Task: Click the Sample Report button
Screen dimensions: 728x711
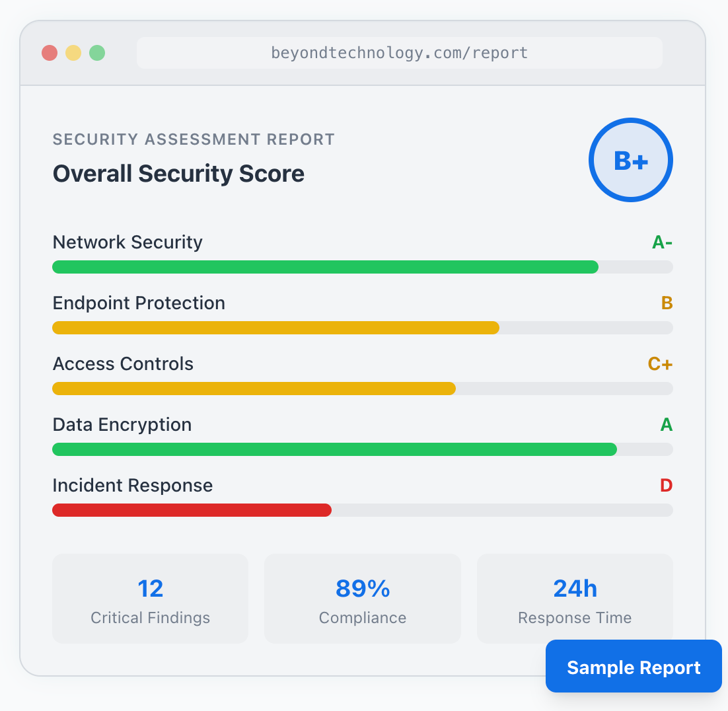Action: pos(633,667)
